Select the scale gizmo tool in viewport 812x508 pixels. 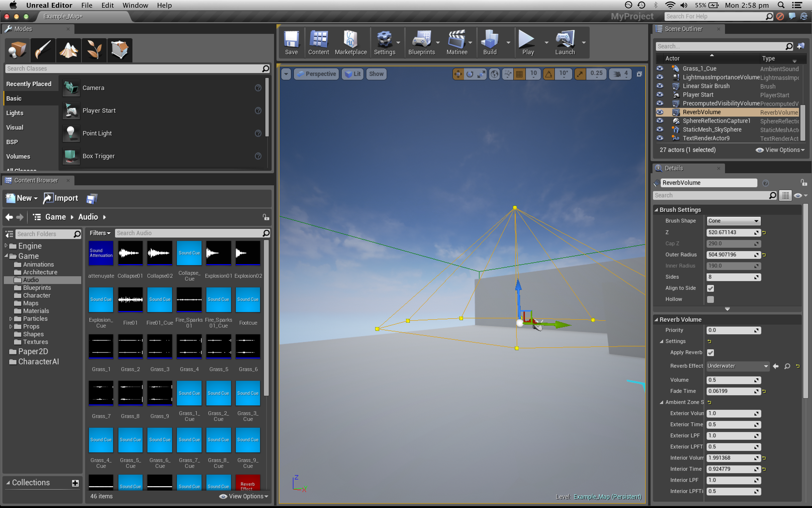[481, 74]
